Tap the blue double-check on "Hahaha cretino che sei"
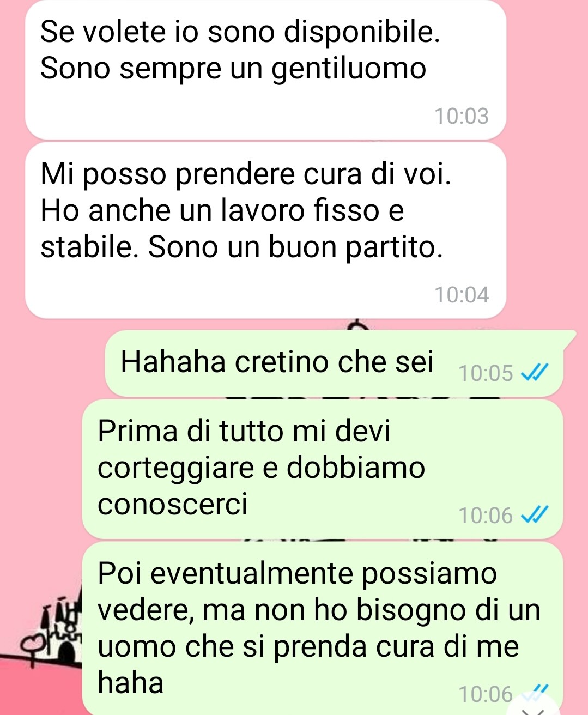This screenshot has width=588, height=715. pyautogui.click(x=534, y=373)
